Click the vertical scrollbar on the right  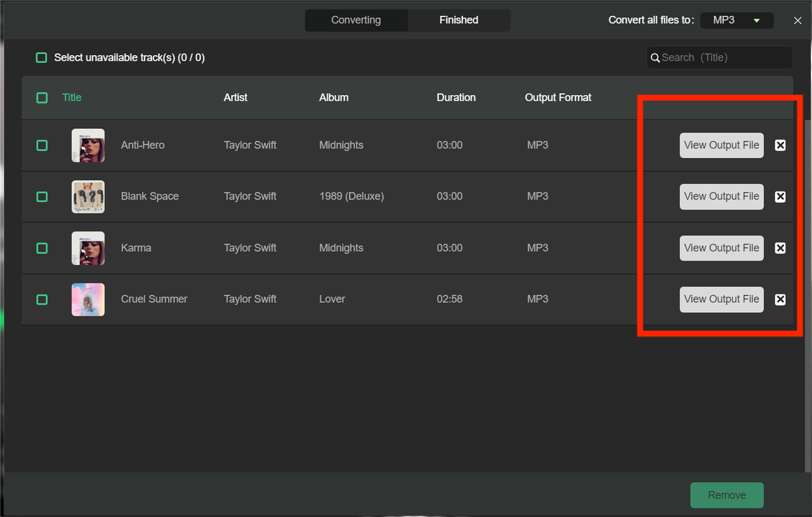808,295
